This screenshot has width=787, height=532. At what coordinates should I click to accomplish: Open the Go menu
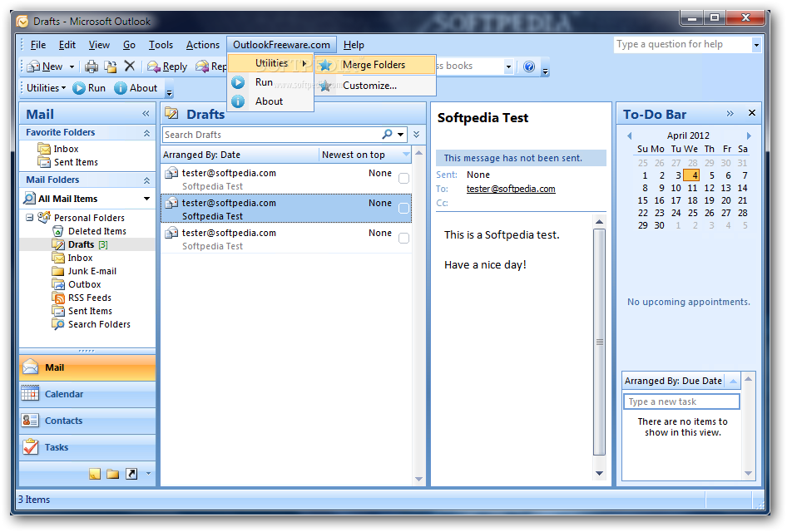click(x=129, y=45)
